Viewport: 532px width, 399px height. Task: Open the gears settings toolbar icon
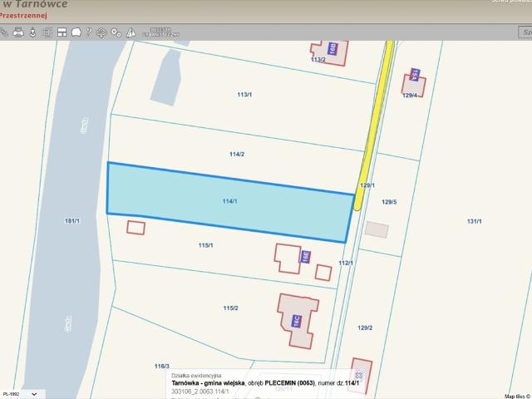(116, 32)
